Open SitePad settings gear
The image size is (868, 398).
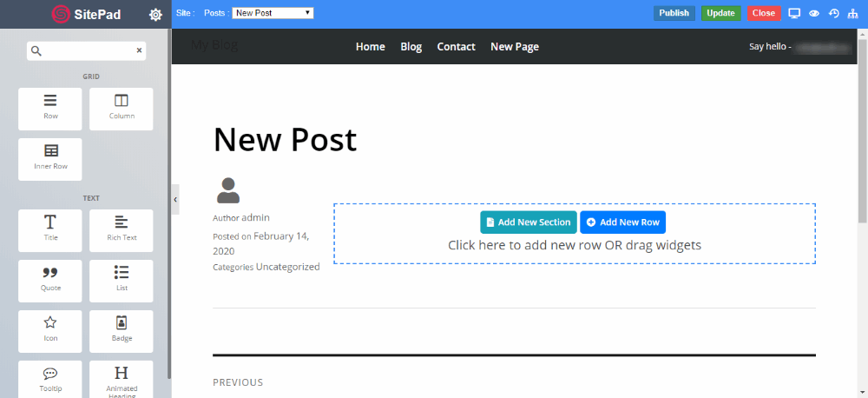coord(155,14)
